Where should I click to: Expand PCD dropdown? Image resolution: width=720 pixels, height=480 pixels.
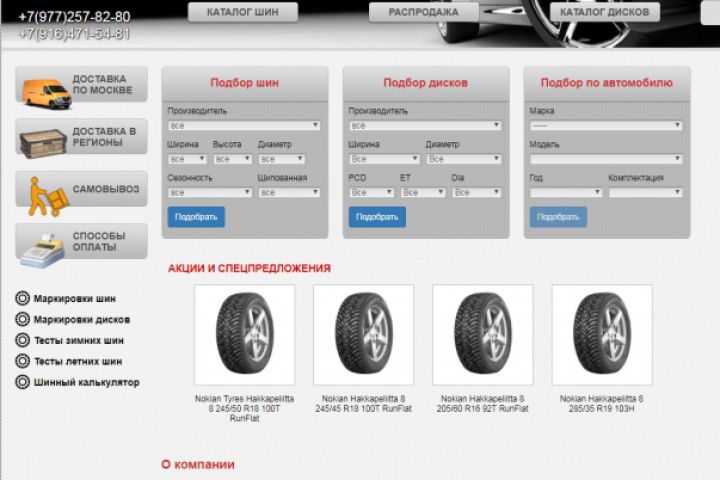pos(371,192)
